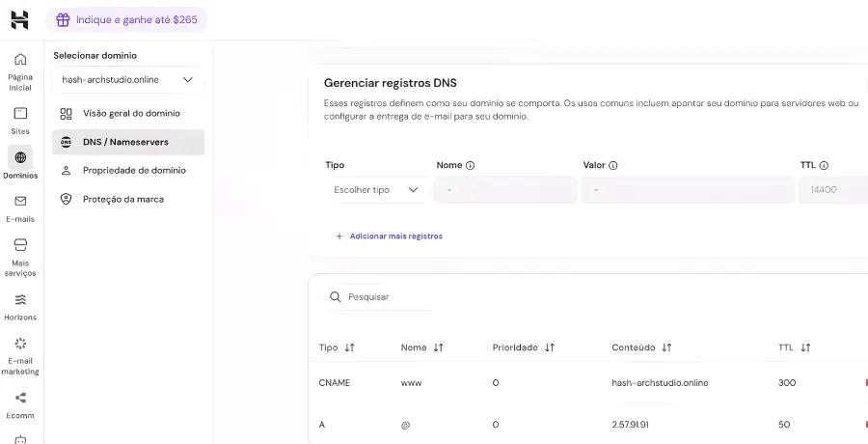Viewport: 868px width, 444px height.
Task: Open the Página Inicial home icon
Action: [20, 59]
